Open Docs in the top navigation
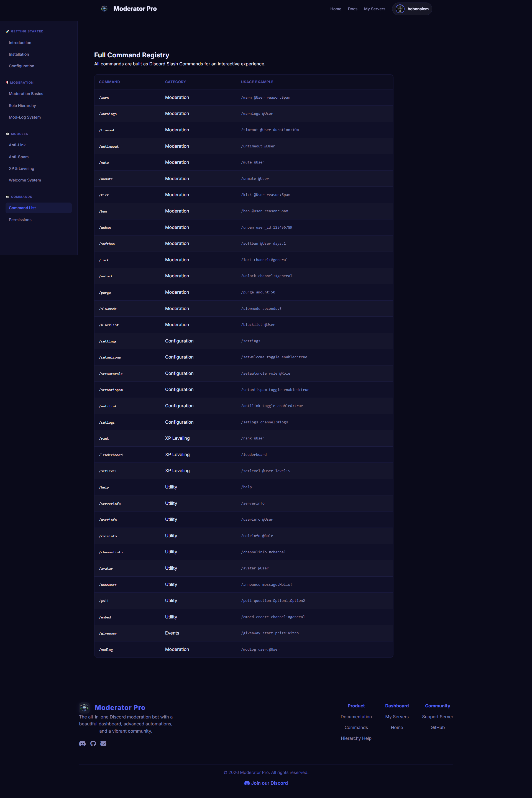 click(x=352, y=9)
